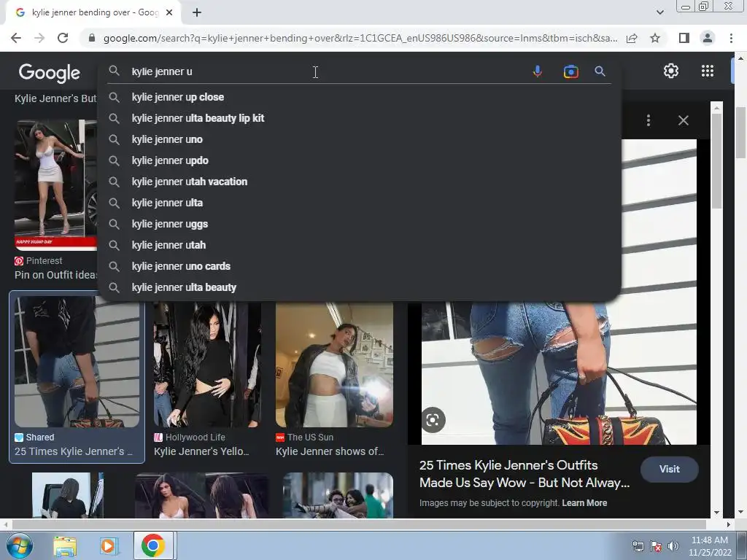Open the Learn More copyright link
The height and width of the screenshot is (560, 747).
pyautogui.click(x=584, y=503)
